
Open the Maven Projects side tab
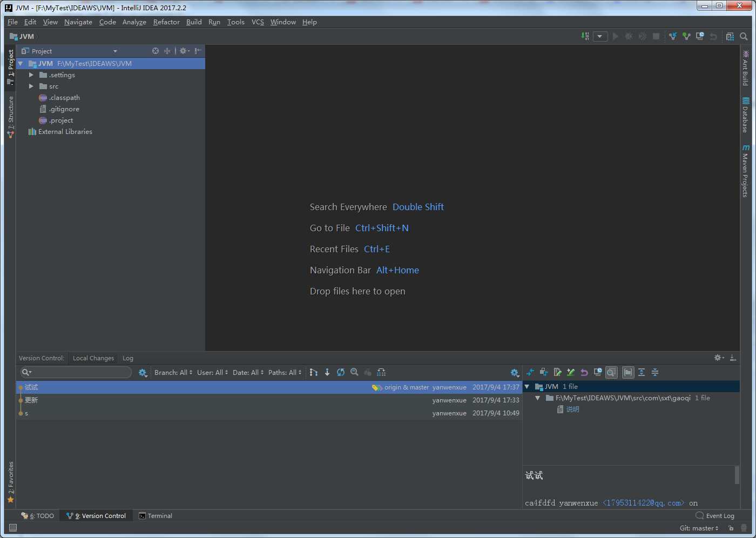[745, 171]
